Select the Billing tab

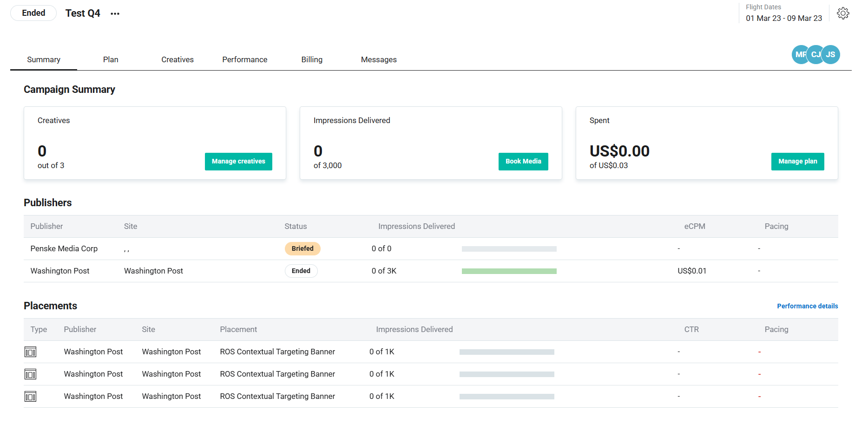pos(311,59)
